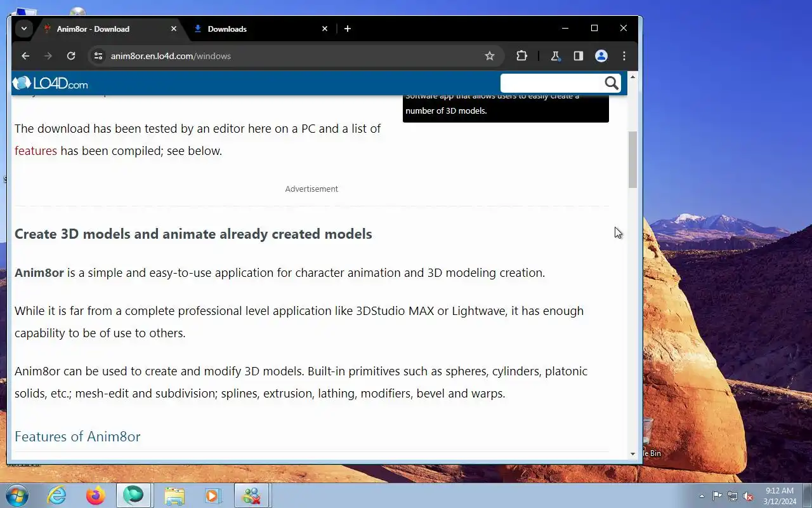Click the forward navigation arrow
The width and height of the screenshot is (812, 508).
[x=48, y=56]
